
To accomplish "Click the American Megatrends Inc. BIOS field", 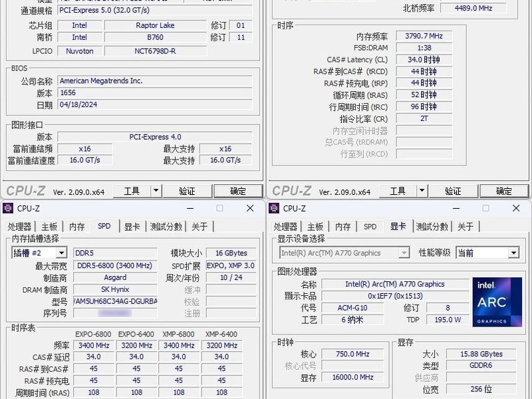I will (x=155, y=80).
